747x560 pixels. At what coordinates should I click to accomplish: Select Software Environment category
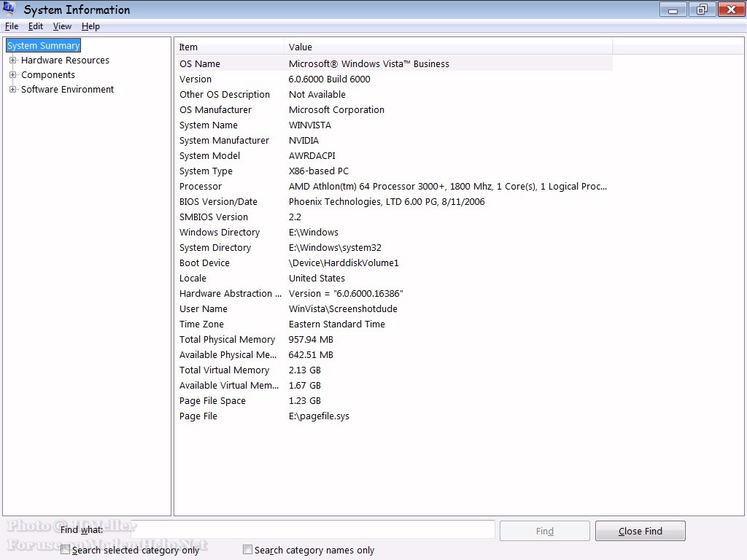pos(68,90)
